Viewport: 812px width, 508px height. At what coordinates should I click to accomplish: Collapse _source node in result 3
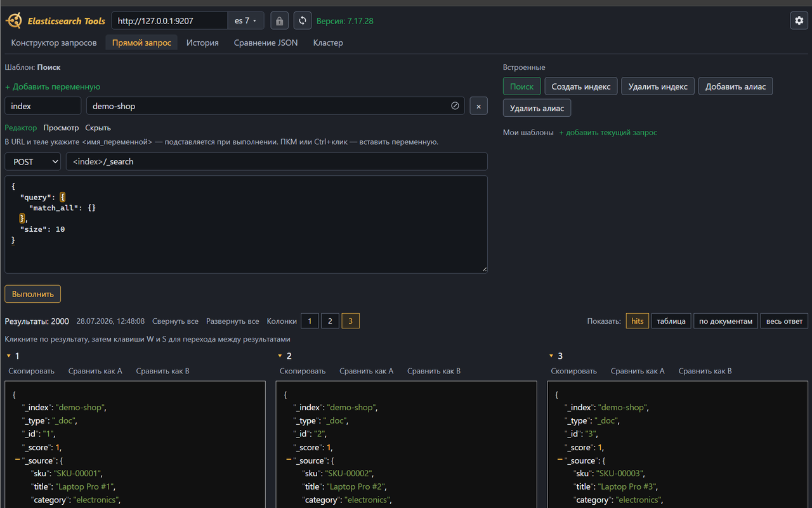pos(560,460)
